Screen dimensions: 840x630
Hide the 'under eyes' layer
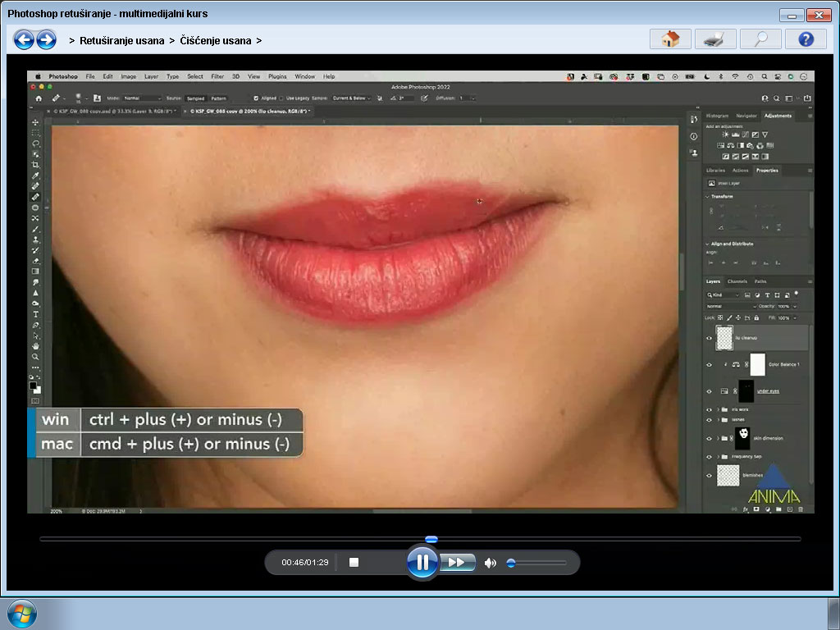pos(710,391)
